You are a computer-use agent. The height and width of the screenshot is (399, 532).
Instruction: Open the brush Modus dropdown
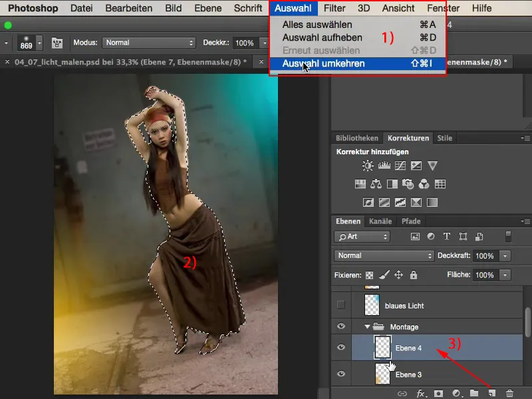tap(149, 43)
